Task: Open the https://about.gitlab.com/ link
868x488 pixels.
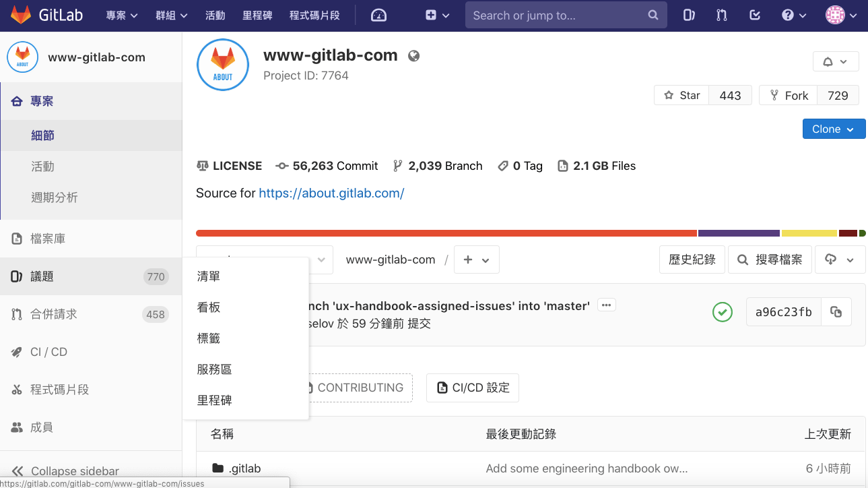Action: 331,193
